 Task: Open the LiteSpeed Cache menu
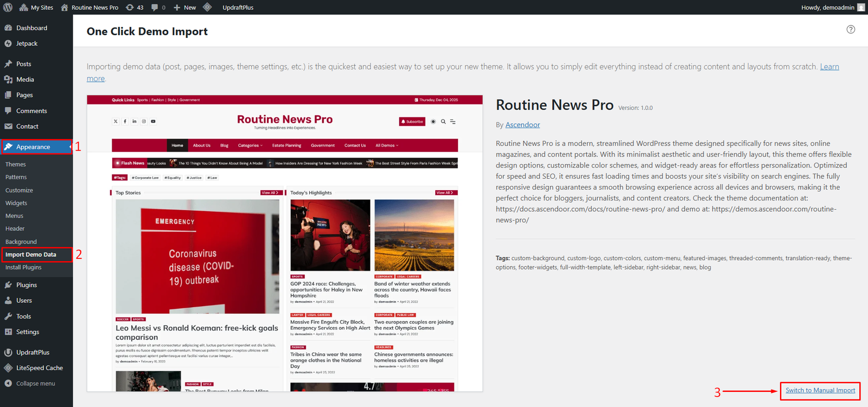pyautogui.click(x=39, y=368)
